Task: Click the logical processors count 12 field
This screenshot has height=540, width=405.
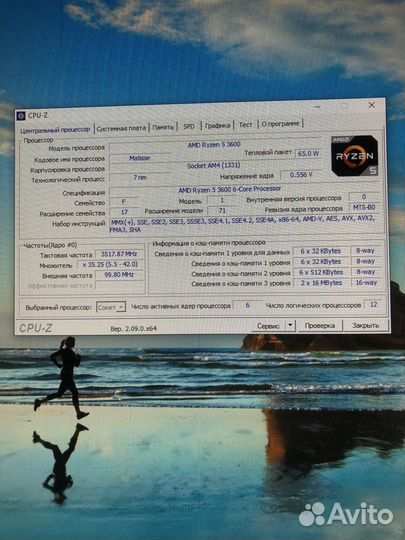Action: (x=373, y=304)
